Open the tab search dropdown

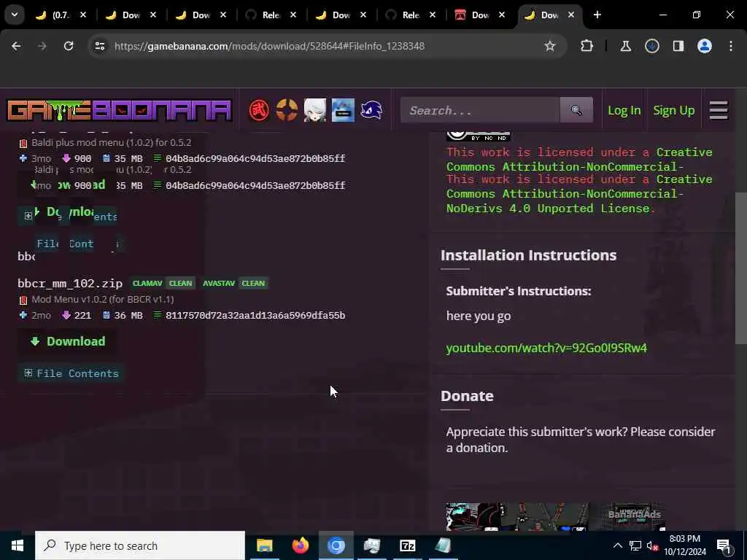click(15, 15)
